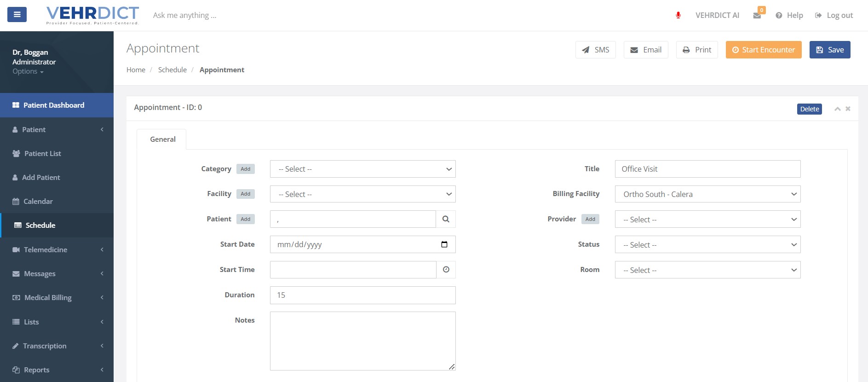This screenshot has width=868, height=382.
Task: Click into the Notes text area
Action: pyautogui.click(x=362, y=341)
